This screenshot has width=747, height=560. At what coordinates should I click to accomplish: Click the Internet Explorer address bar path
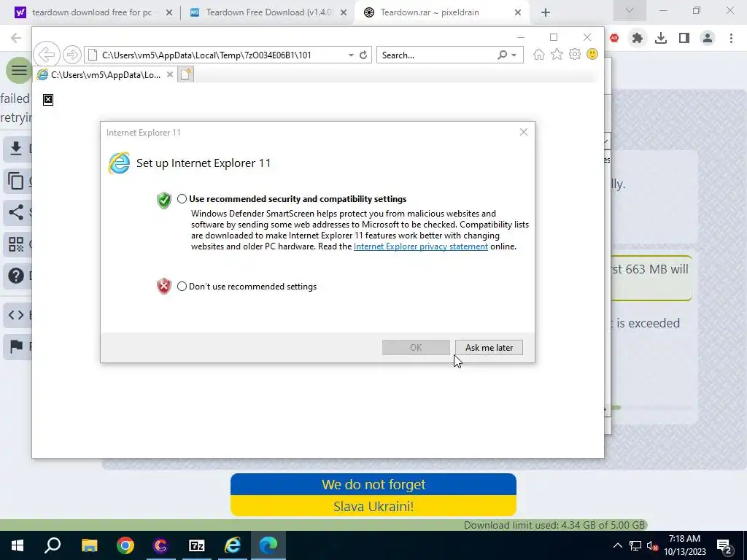(x=206, y=55)
